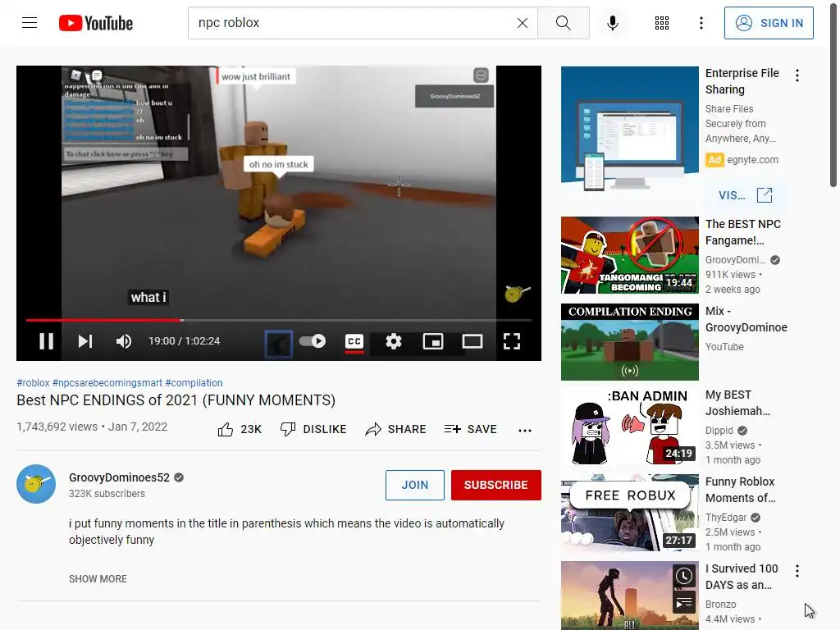Open more actions under the video

(525, 430)
